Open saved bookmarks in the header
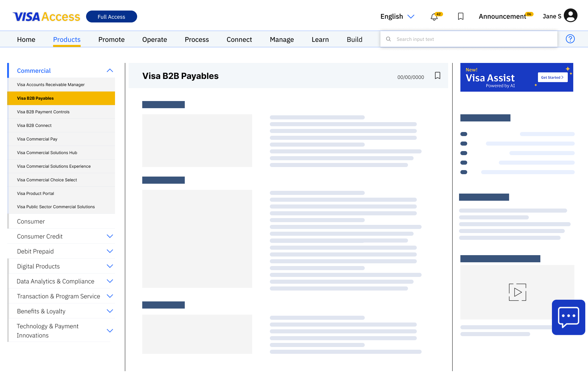588x380 pixels. 461,16
